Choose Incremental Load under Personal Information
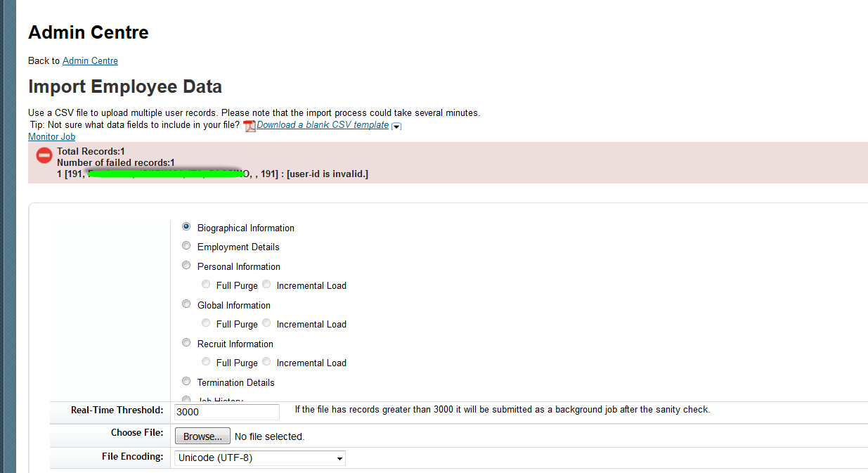 pos(266,284)
